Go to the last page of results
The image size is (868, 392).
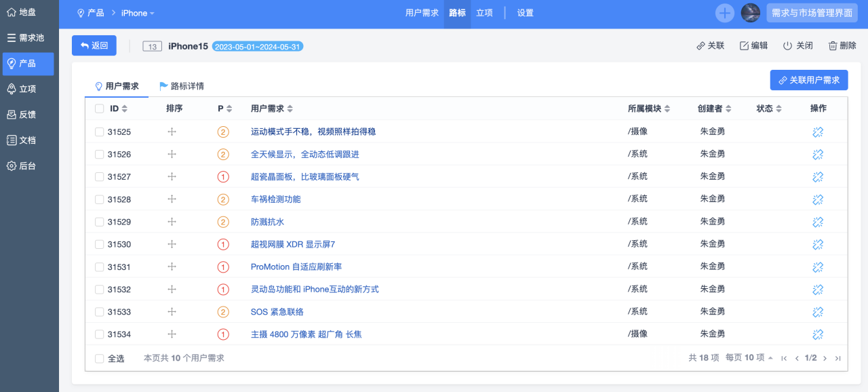coord(837,358)
